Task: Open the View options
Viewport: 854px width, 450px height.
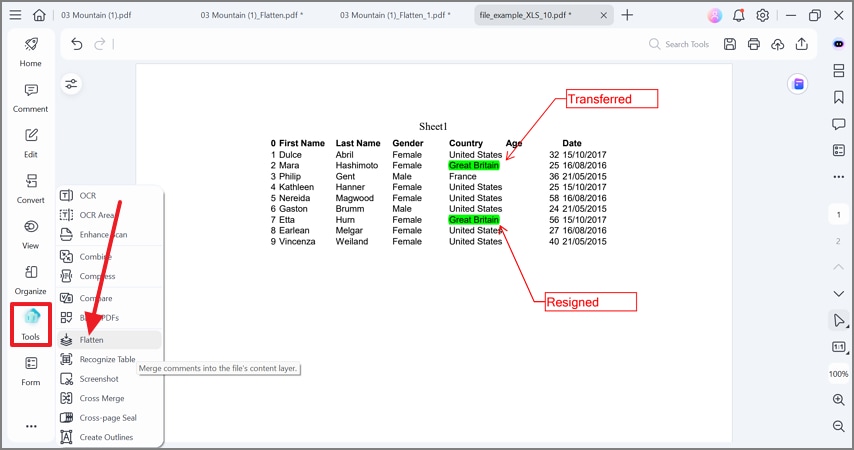Action: [30, 235]
